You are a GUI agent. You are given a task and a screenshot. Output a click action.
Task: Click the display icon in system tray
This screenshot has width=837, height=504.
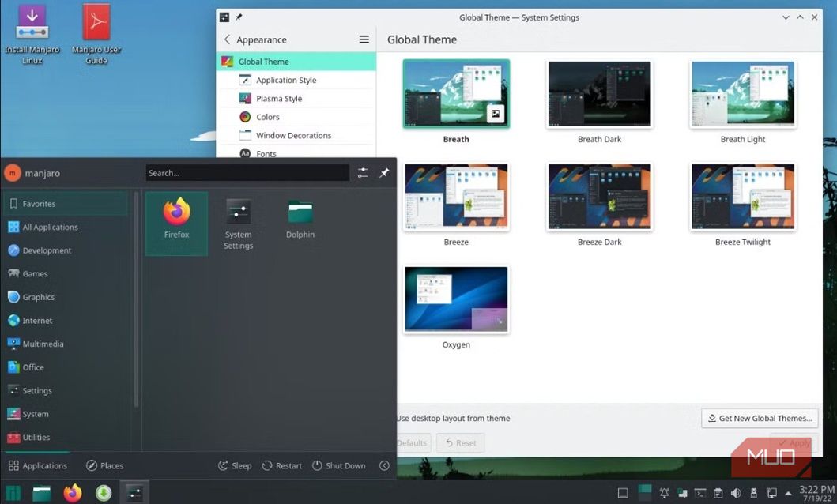pos(771,493)
